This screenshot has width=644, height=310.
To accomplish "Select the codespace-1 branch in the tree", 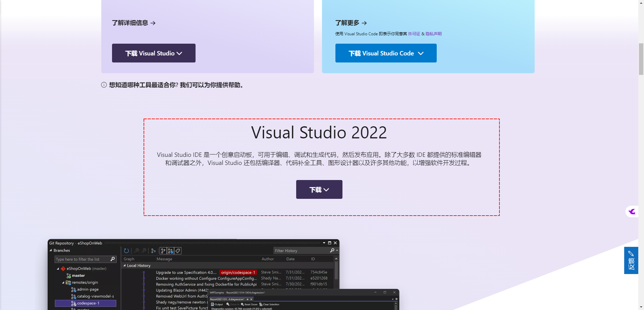I will point(89,303).
